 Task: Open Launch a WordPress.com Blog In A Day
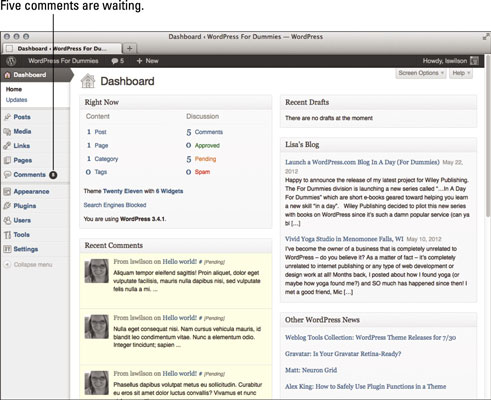tap(362, 162)
